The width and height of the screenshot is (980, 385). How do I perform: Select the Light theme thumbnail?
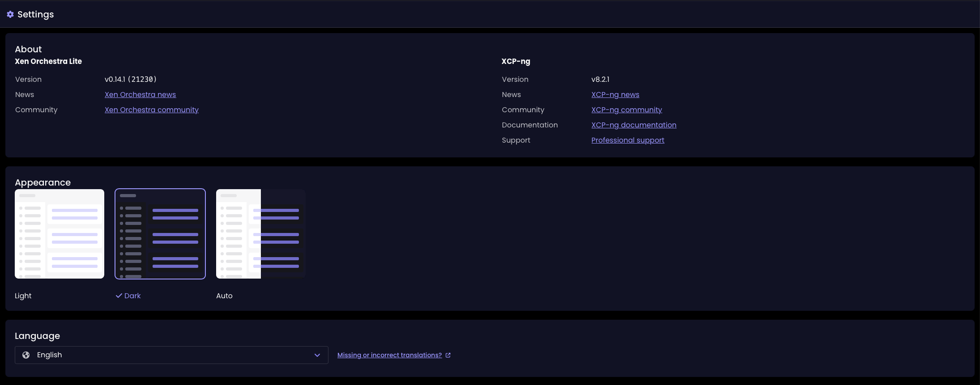[x=60, y=234]
